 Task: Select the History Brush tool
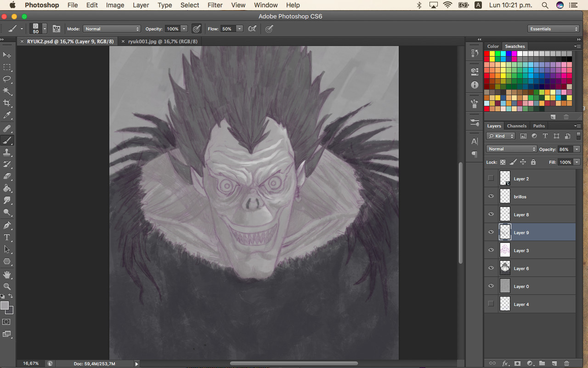(x=7, y=164)
